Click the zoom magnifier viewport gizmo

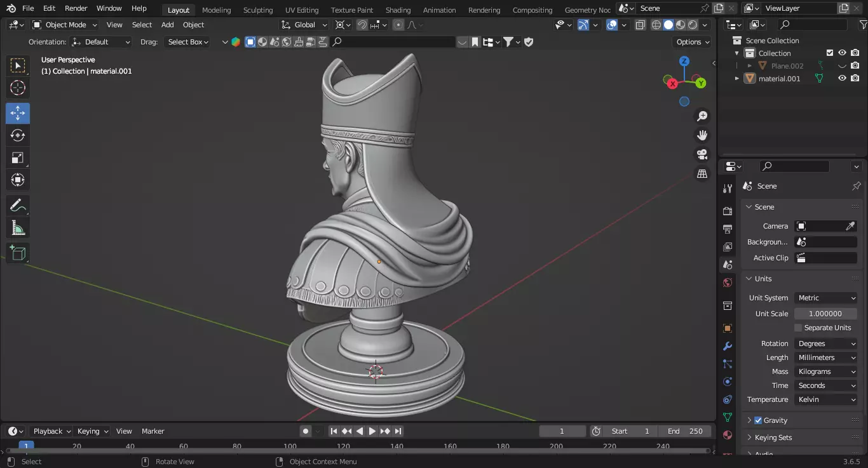pyautogui.click(x=702, y=116)
